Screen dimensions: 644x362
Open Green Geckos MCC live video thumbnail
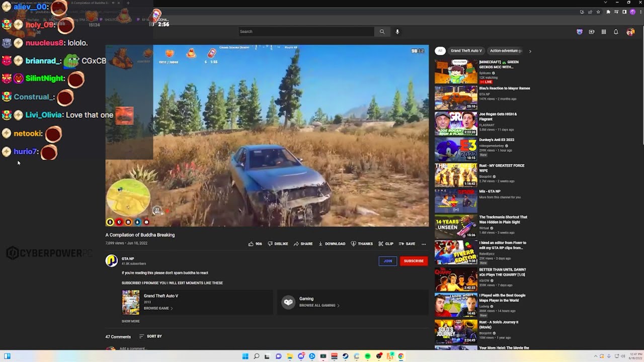coord(456,71)
